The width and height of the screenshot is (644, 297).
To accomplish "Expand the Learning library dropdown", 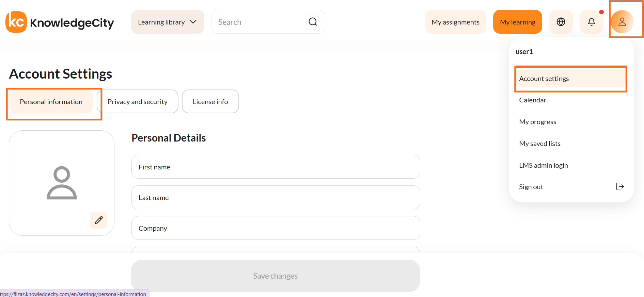I will point(168,22).
